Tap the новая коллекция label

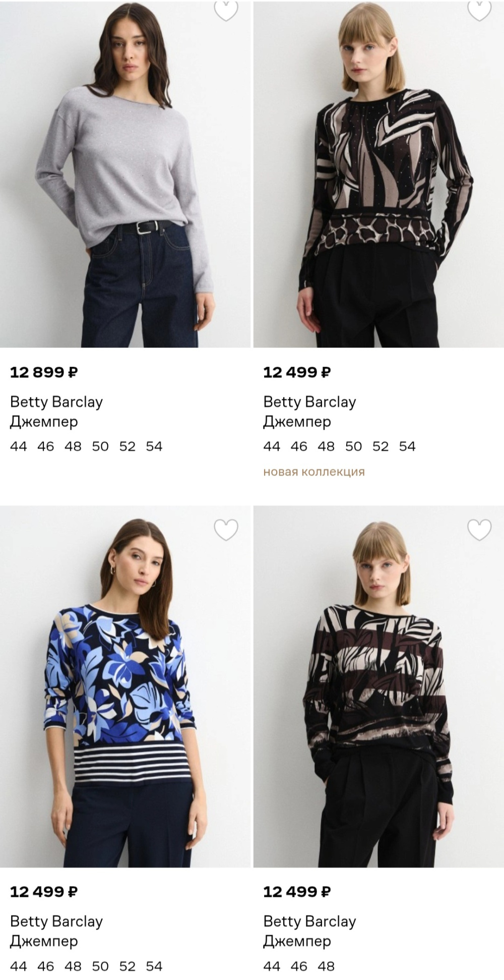pyautogui.click(x=314, y=472)
